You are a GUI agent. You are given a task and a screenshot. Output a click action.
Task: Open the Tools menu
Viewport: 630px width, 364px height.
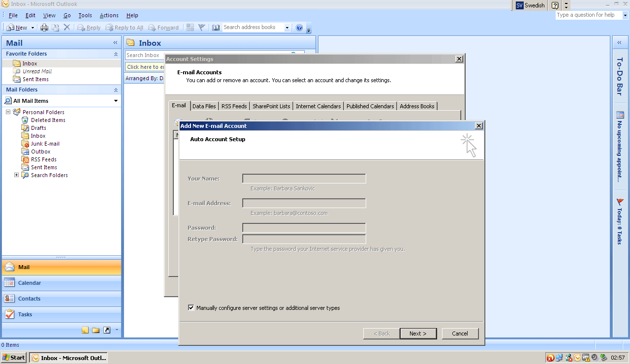coord(85,15)
